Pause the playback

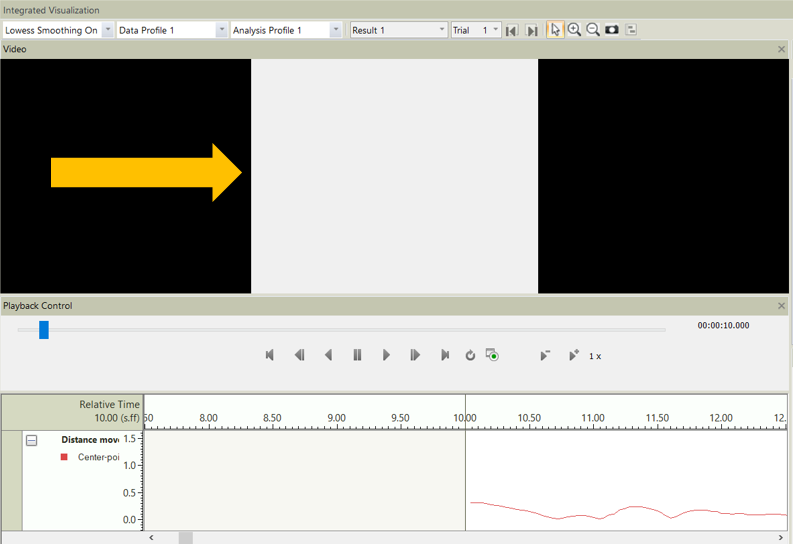pyautogui.click(x=357, y=355)
